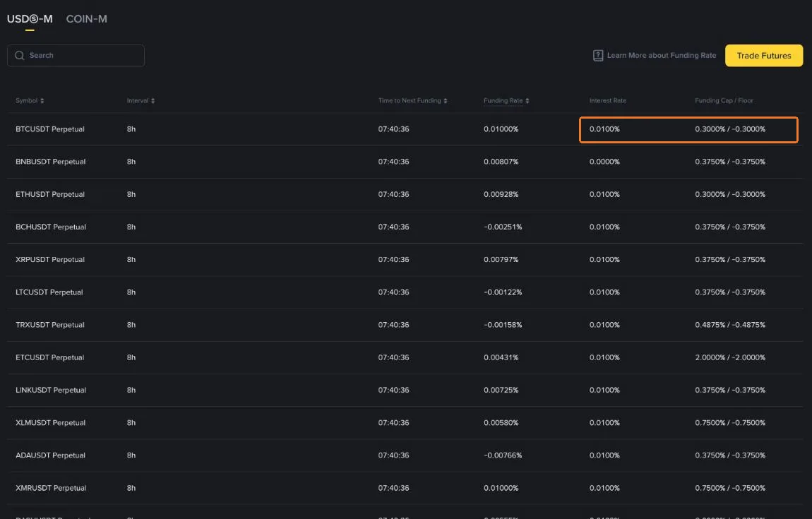
Task: Click the Funding Cap / Floor header
Action: coord(724,100)
